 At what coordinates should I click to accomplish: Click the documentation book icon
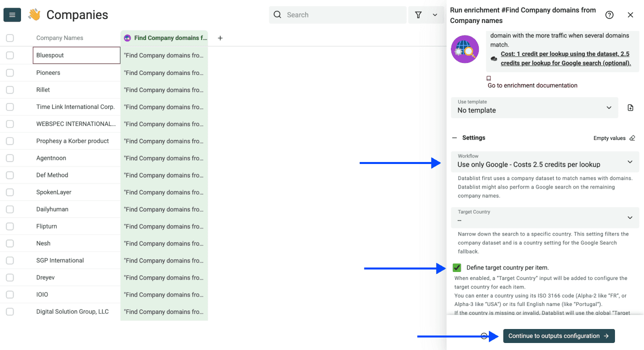pos(489,78)
